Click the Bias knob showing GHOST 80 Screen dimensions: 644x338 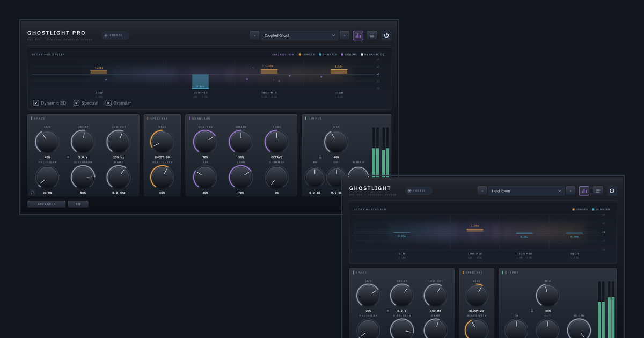pos(162,142)
